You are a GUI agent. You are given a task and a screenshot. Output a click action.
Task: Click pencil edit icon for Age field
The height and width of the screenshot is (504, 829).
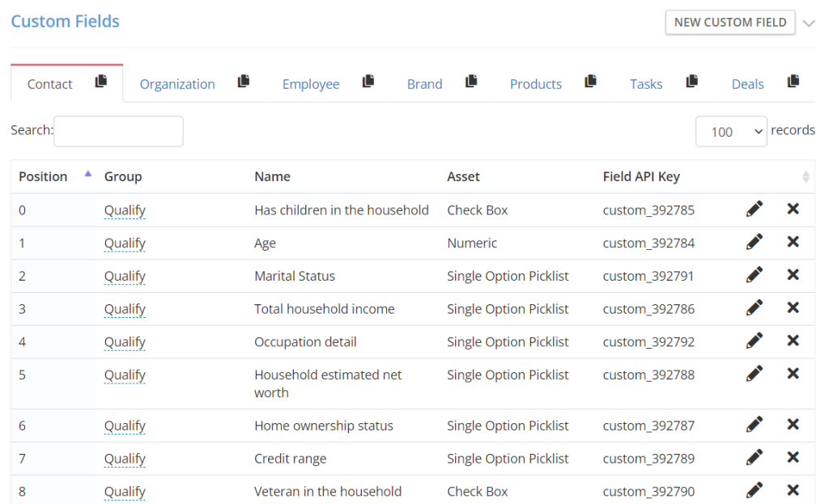click(754, 242)
